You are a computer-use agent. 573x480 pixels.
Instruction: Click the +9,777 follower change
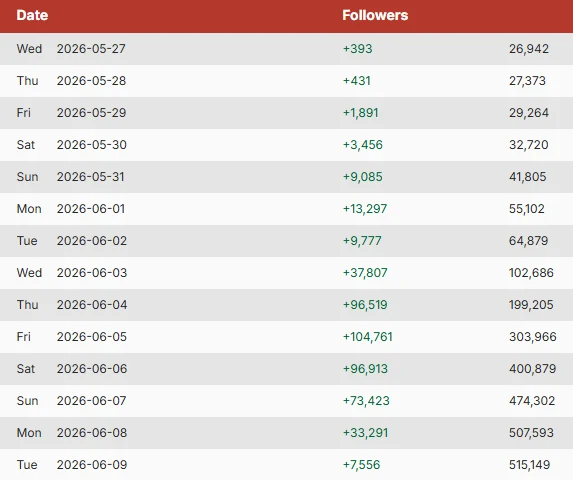(x=362, y=241)
